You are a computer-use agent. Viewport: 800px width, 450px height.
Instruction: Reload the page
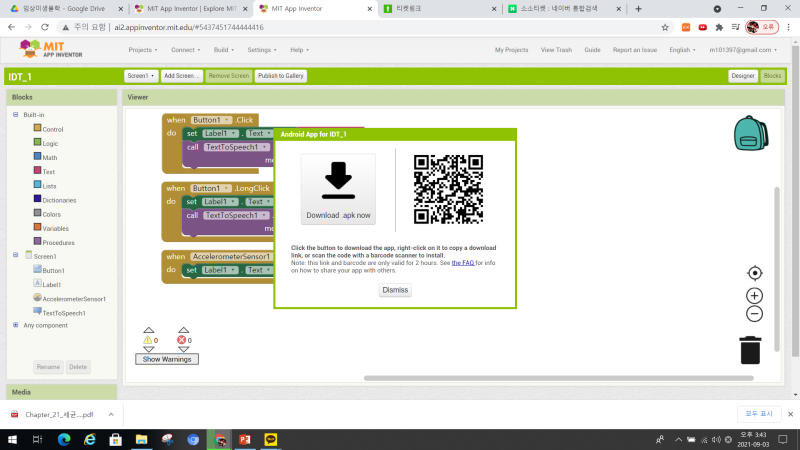point(45,28)
